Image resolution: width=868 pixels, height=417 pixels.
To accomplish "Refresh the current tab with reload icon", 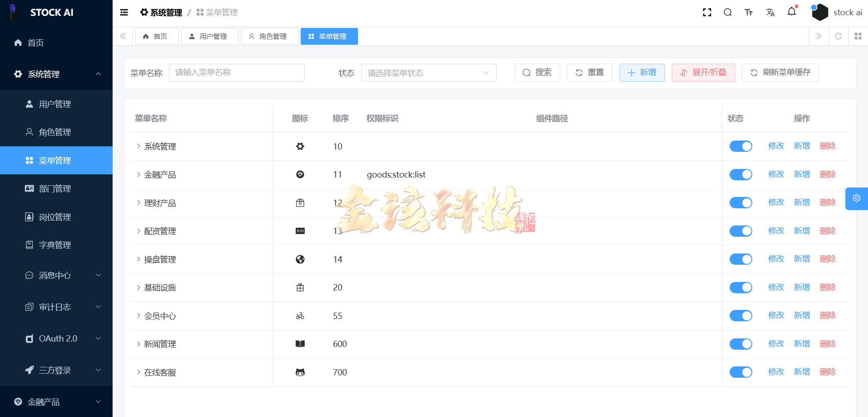I will (x=839, y=36).
